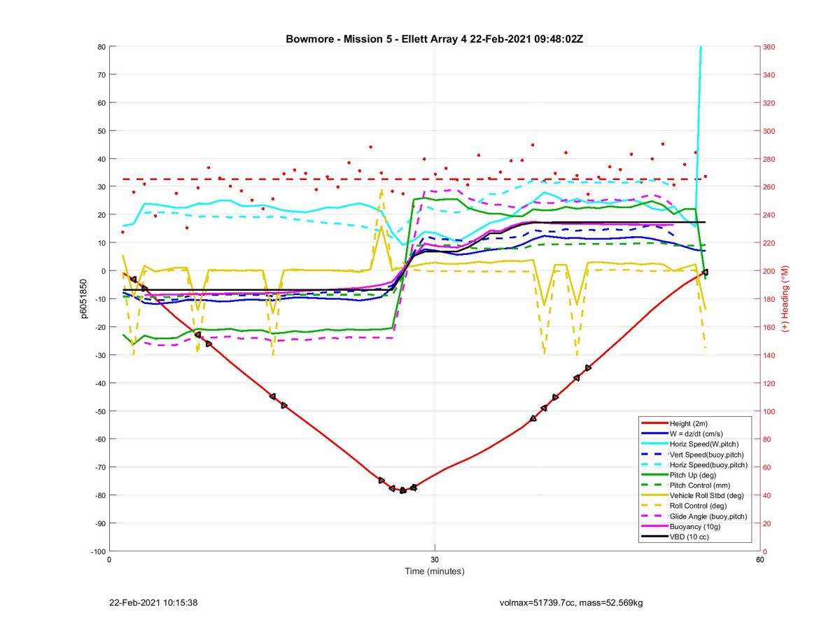The height and width of the screenshot is (620, 840).
Task: Click the y-axis label "p6051850"
Action: click(84, 299)
